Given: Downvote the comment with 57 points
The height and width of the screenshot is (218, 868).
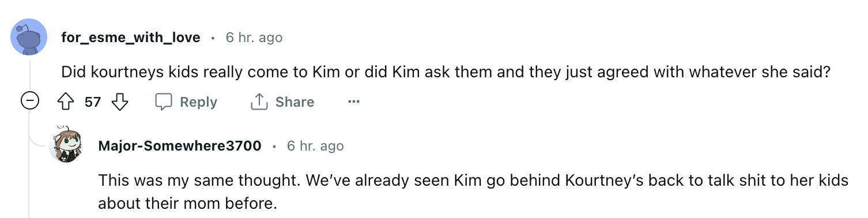Looking at the screenshot, I should (119, 102).
